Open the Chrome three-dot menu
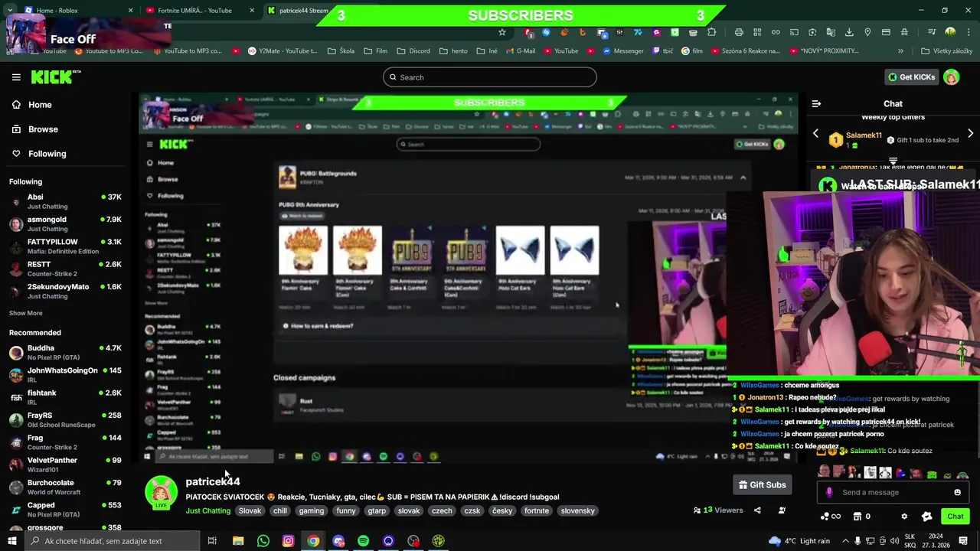980x551 pixels. point(969,32)
